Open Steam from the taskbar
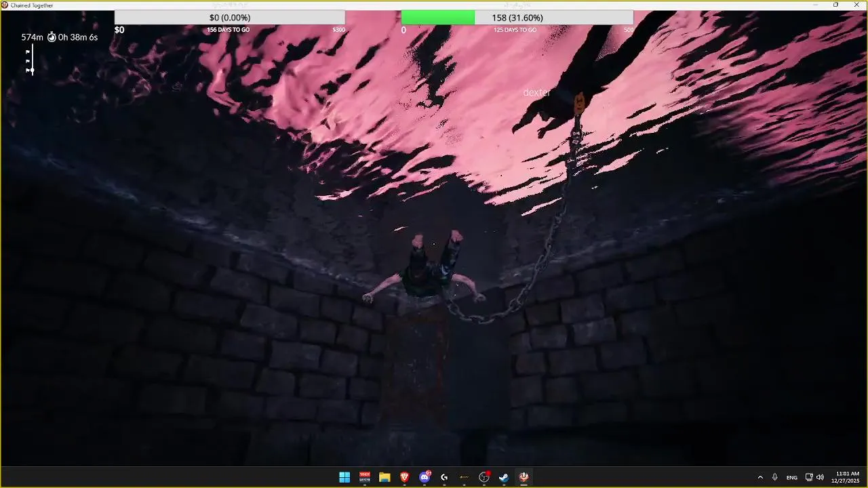The image size is (868, 488). pyautogui.click(x=504, y=477)
